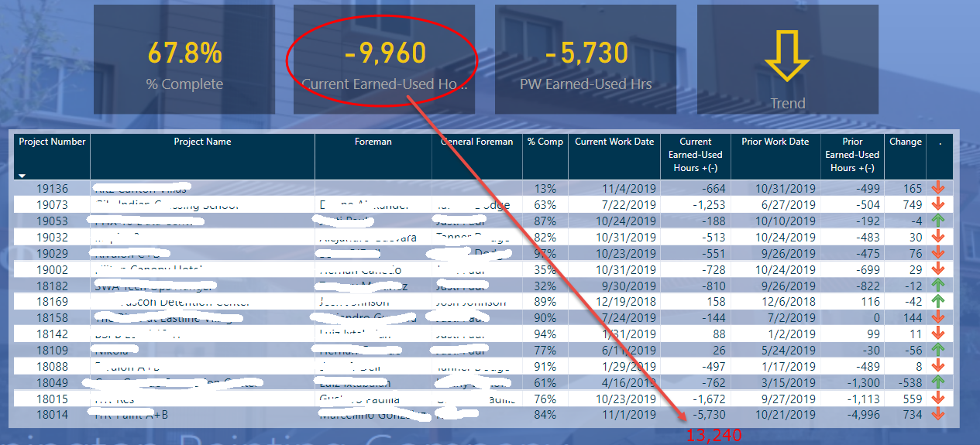The image size is (980, 445).
Task: Click the green up arrow in row 18049
Action: (938, 382)
